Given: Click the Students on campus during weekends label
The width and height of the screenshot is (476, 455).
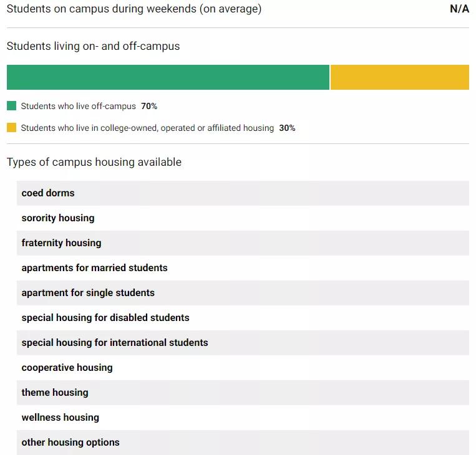Looking at the screenshot, I should [x=134, y=9].
